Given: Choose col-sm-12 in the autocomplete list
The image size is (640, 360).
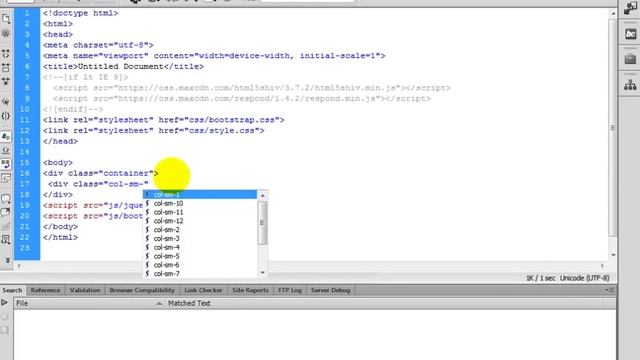Looking at the screenshot, I should (200, 221).
